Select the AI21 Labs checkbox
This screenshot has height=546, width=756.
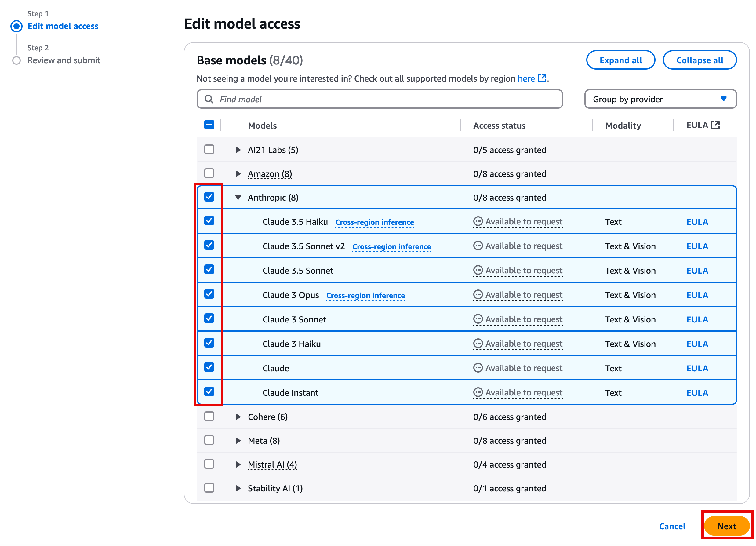pos(209,149)
